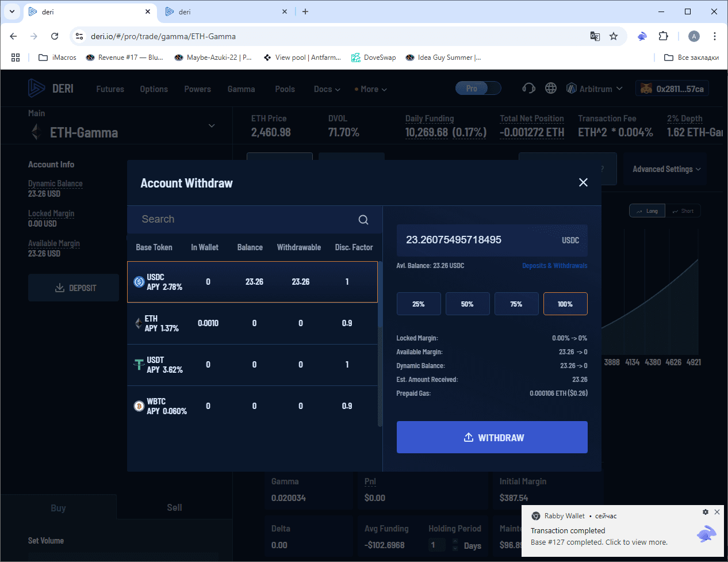728x562 pixels.
Task: Choose the 50% withdraw amount
Action: (x=468, y=304)
